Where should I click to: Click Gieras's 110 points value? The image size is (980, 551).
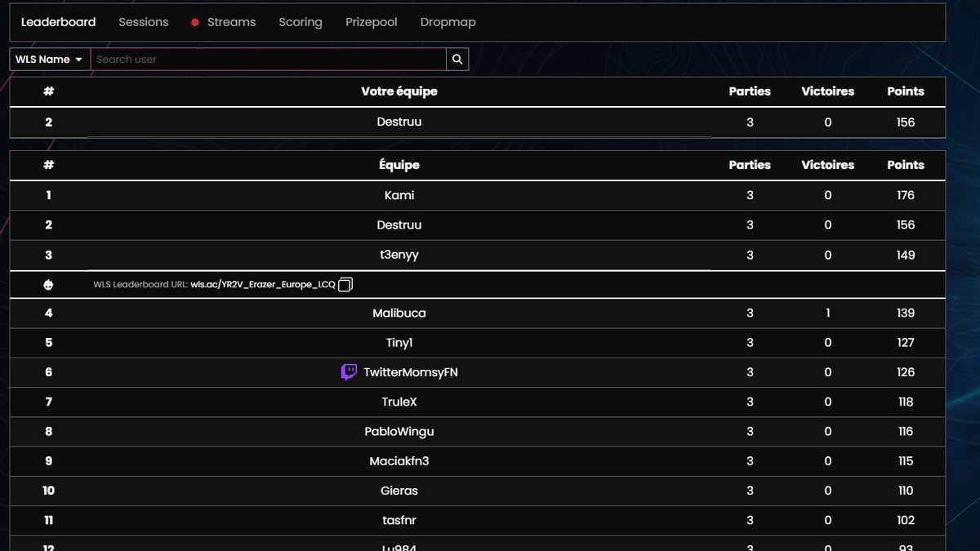point(906,491)
